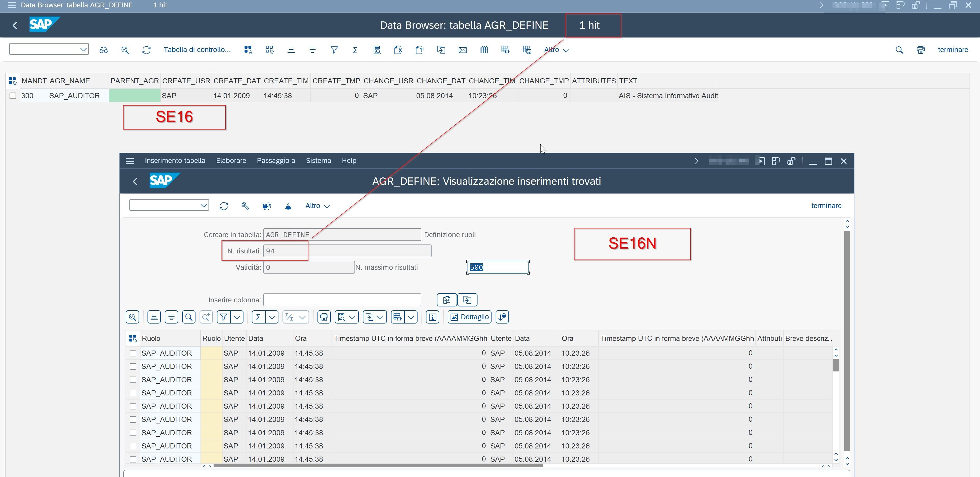Set a filter using SE16 funnel icon
The height and width of the screenshot is (477, 980).
pyautogui.click(x=334, y=50)
